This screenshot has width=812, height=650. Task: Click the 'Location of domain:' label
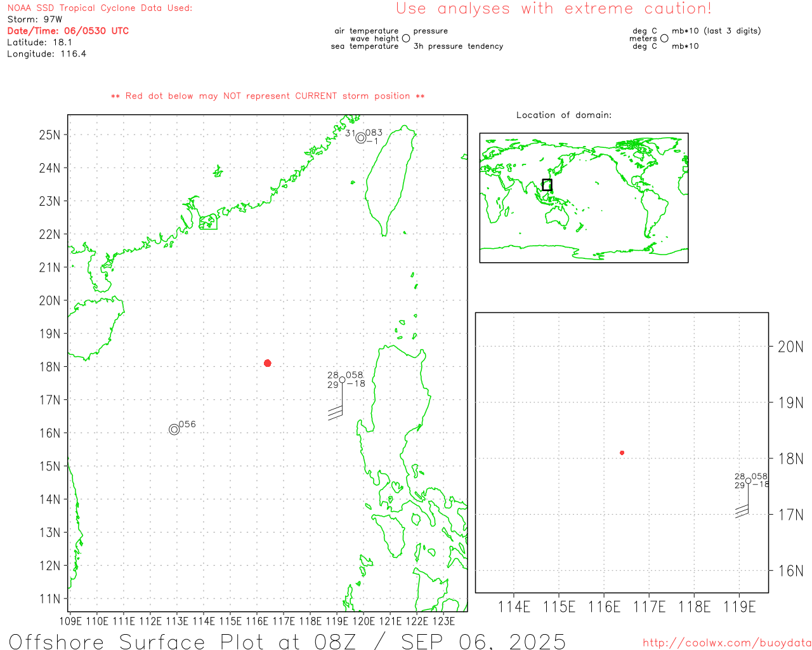tap(564, 115)
